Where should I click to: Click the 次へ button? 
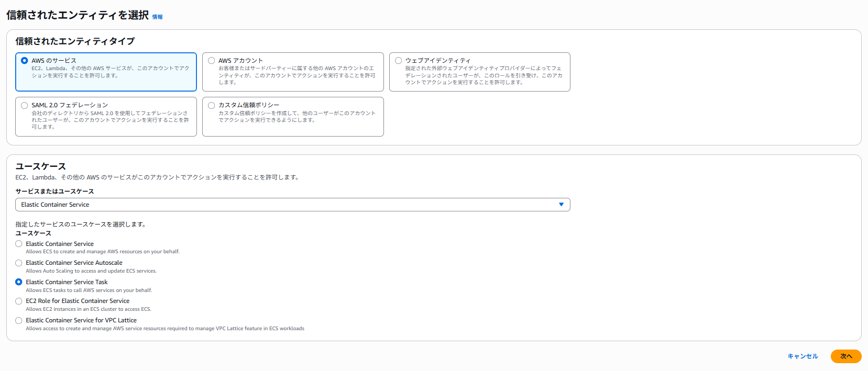[846, 356]
